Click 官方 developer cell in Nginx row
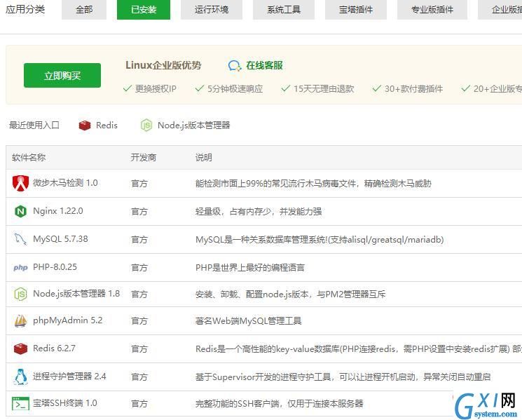The height and width of the screenshot is (420, 522). pos(139,212)
